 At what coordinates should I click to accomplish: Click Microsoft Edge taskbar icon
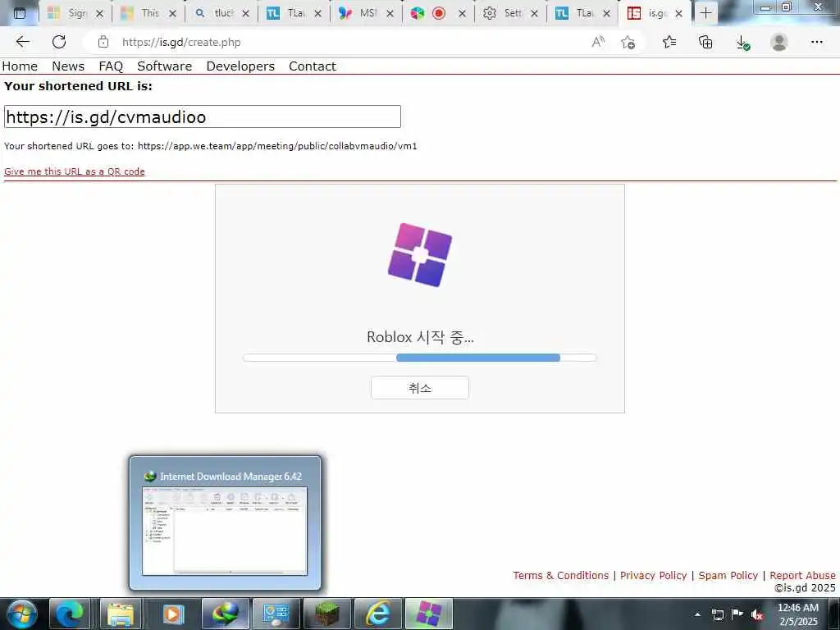tap(70, 614)
